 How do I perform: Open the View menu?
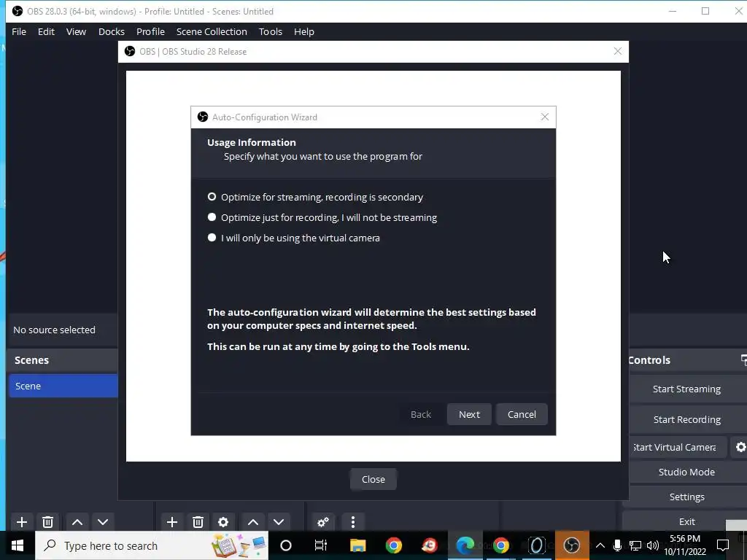tap(76, 32)
